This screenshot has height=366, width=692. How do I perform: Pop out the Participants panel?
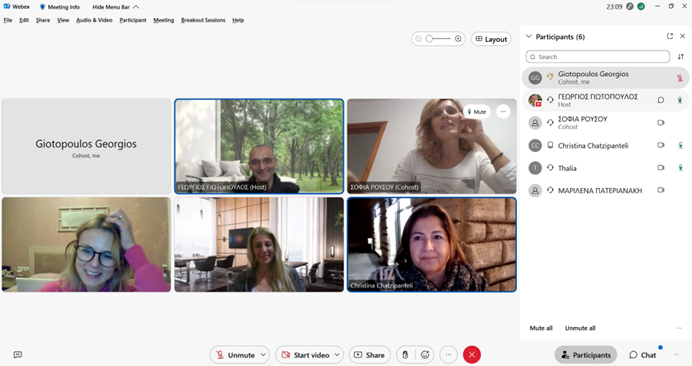pos(669,36)
